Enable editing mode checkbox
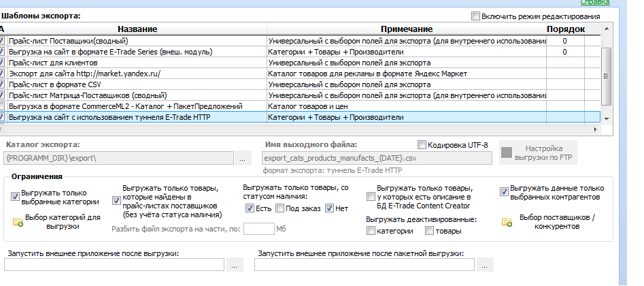 pos(475,16)
